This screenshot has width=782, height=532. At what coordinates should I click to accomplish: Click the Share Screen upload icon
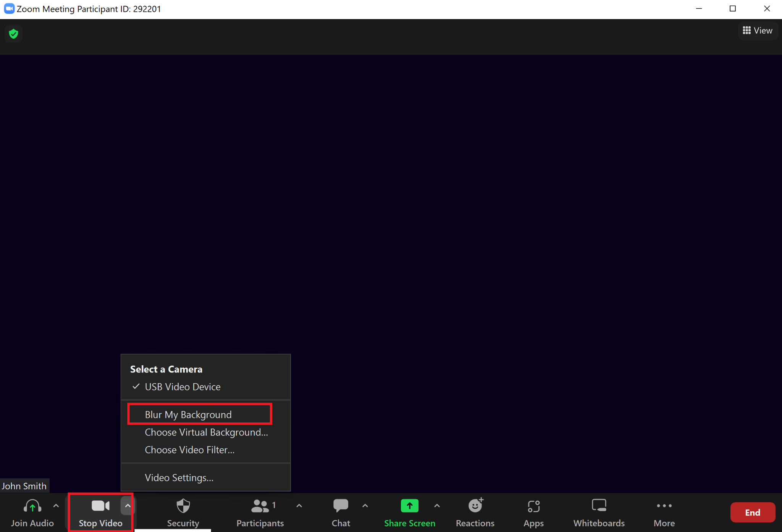pyautogui.click(x=409, y=506)
